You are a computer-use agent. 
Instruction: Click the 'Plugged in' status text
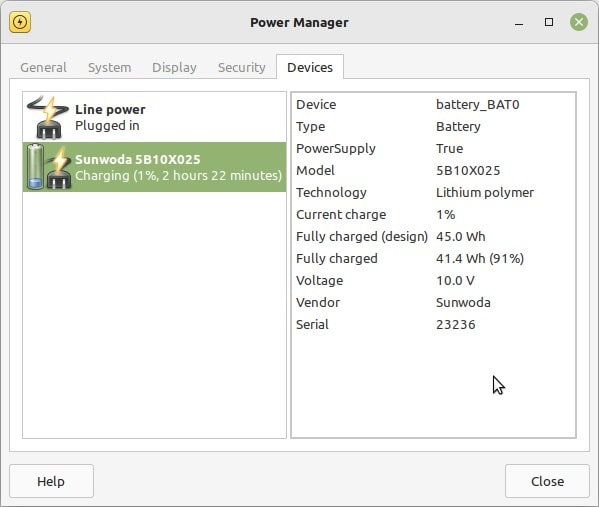pyautogui.click(x=107, y=126)
